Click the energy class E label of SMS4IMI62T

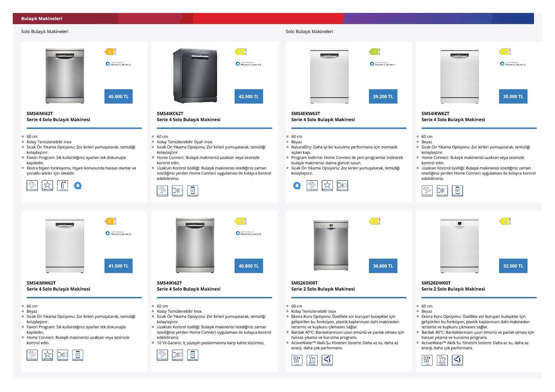pos(110,52)
